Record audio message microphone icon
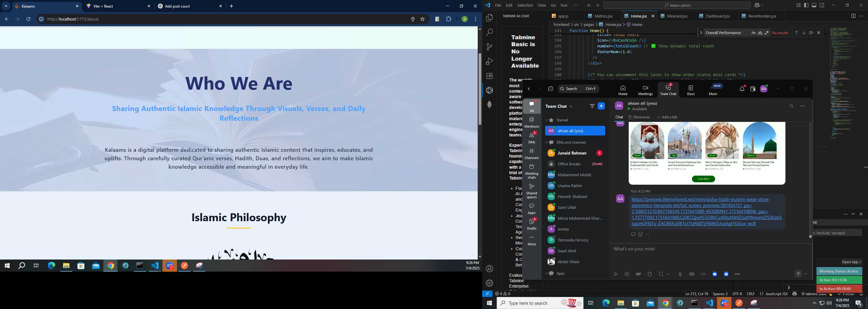This screenshot has width=868, height=309. (680, 274)
